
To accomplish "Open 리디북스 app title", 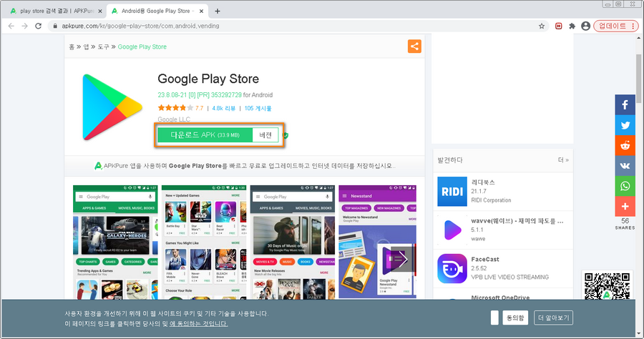I will (483, 182).
